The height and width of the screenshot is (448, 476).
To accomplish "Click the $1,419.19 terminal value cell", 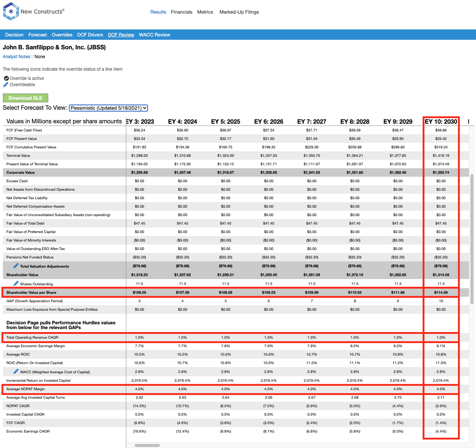I will tap(441, 156).
